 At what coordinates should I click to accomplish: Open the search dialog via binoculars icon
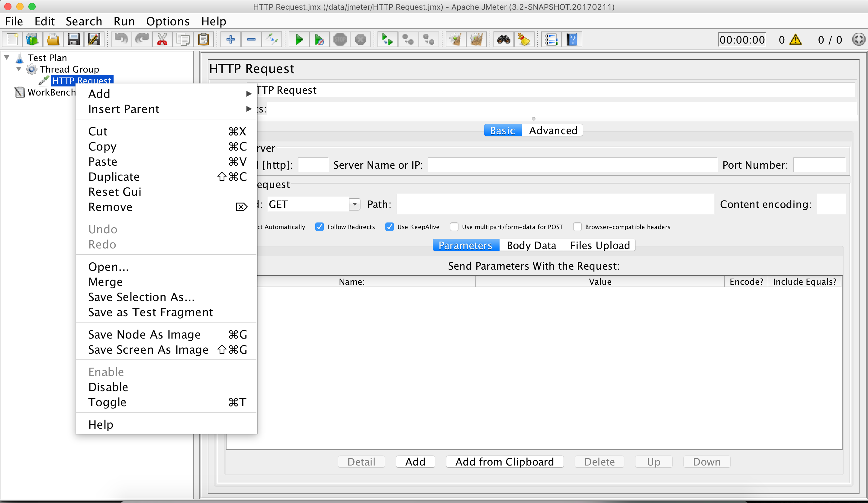click(x=503, y=39)
